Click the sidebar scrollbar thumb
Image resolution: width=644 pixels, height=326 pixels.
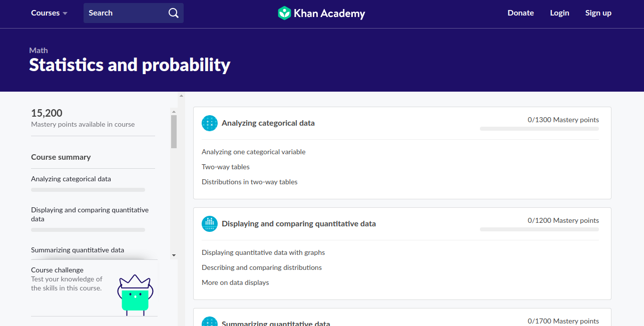click(x=174, y=132)
